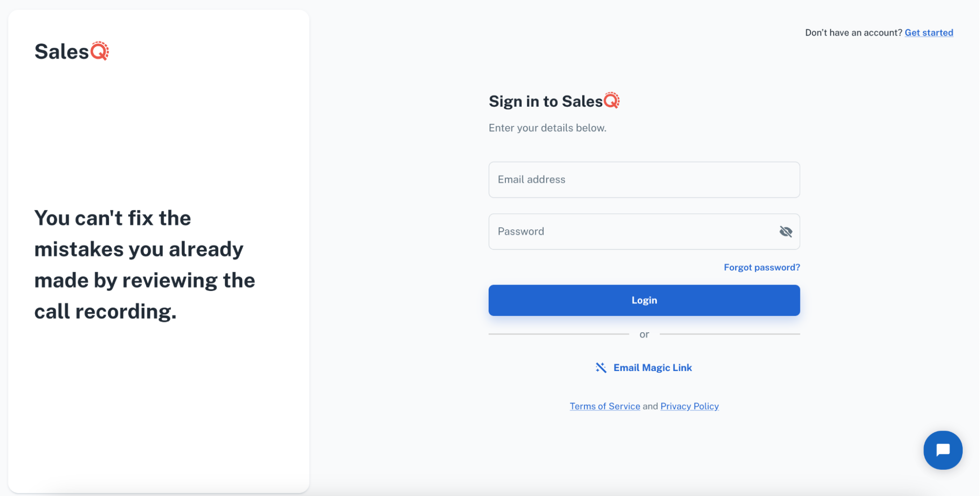This screenshot has width=980, height=496.
Task: Click the 'or' divider label
Action: [644, 334]
